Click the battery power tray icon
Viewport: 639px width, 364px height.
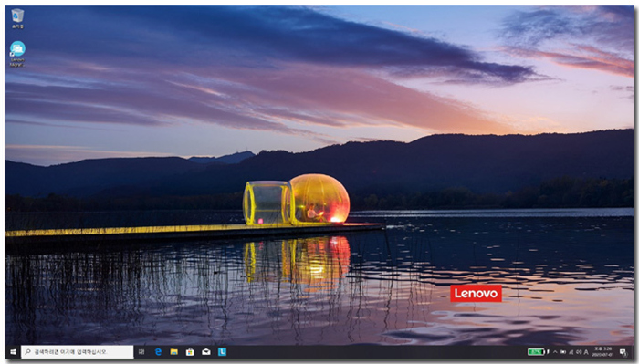pos(563,352)
